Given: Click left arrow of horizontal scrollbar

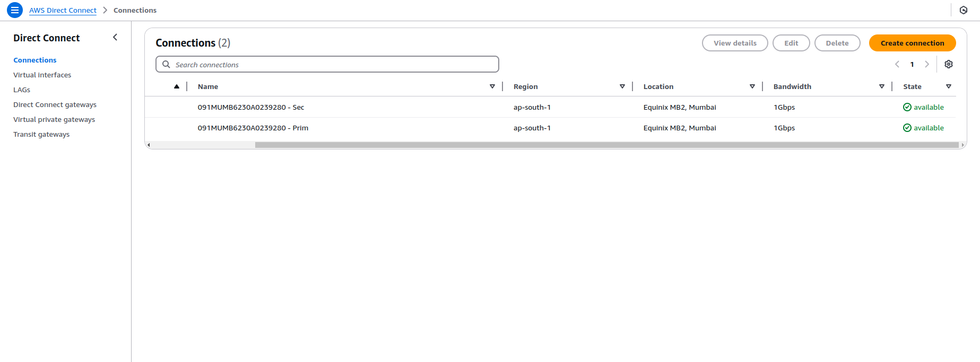Looking at the screenshot, I should tap(149, 145).
